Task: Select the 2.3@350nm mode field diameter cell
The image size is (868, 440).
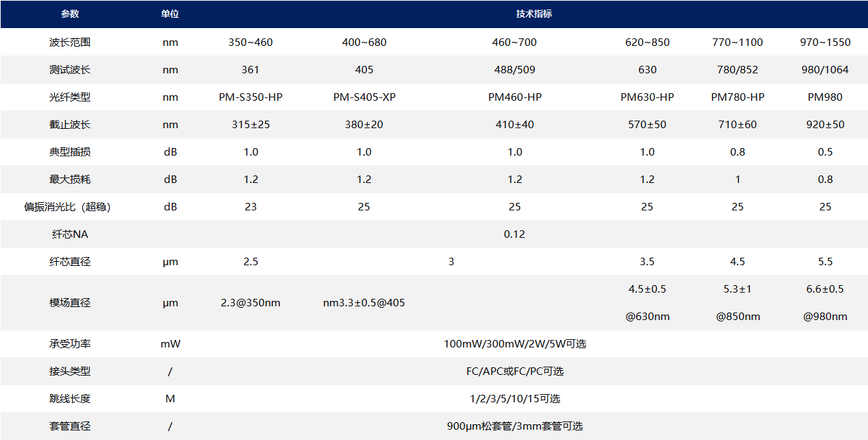Action: tap(250, 303)
